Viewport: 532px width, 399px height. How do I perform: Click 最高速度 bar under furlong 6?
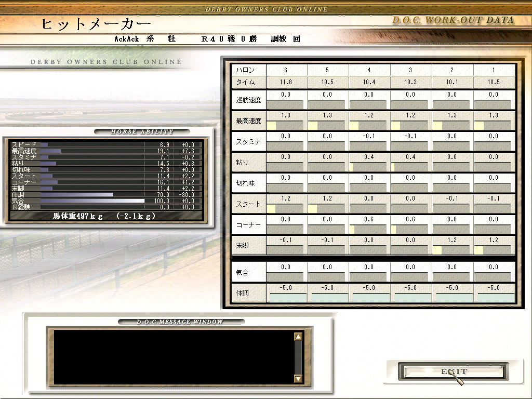[285, 126]
